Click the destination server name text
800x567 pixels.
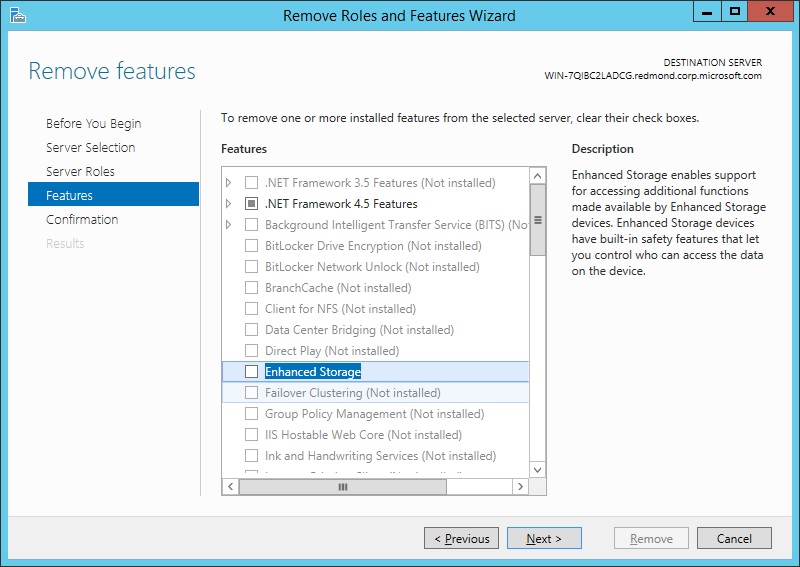653,76
